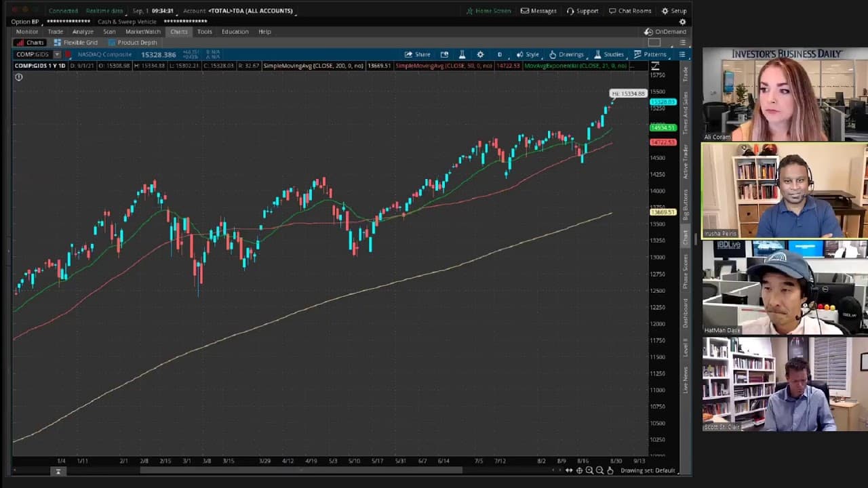Toggle OnDemand mode
Screen dimensions: 868x488
[x=665, y=32]
